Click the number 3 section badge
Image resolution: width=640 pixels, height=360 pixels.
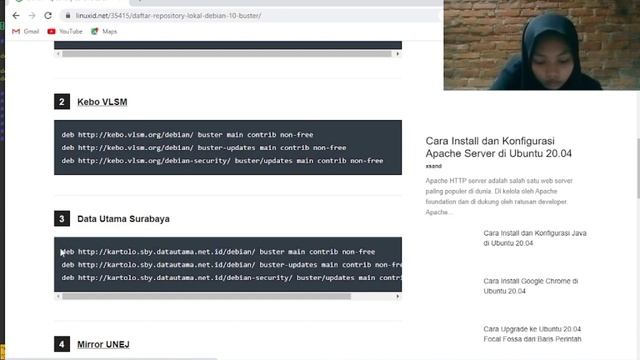coord(62,219)
